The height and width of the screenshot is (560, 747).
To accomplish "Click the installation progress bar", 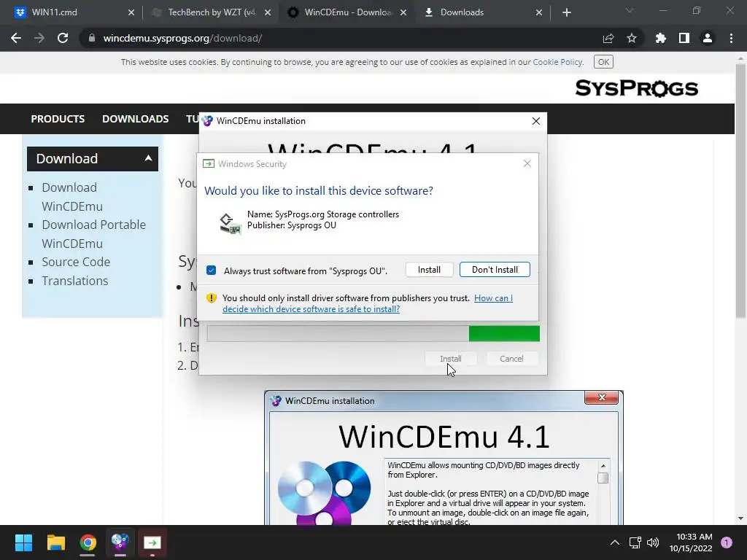I will pyautogui.click(x=373, y=333).
